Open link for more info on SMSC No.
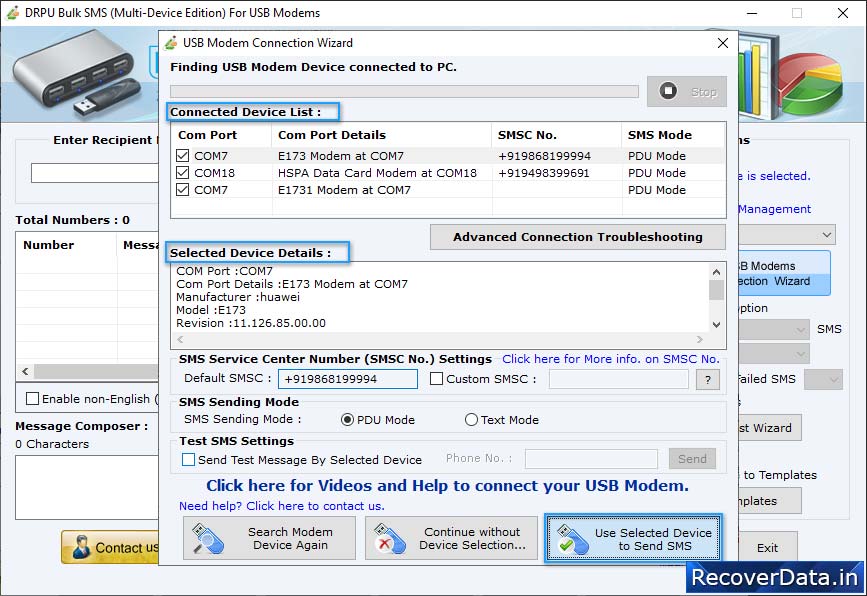The width and height of the screenshot is (867, 596). point(610,359)
